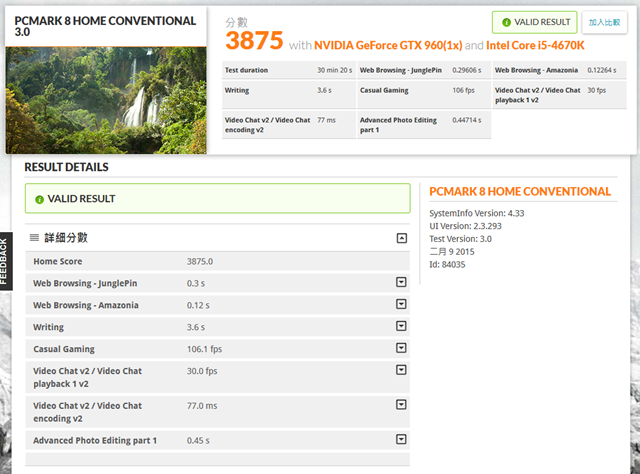
Task: Click the 30.0 fps playback value
Action: point(202,371)
